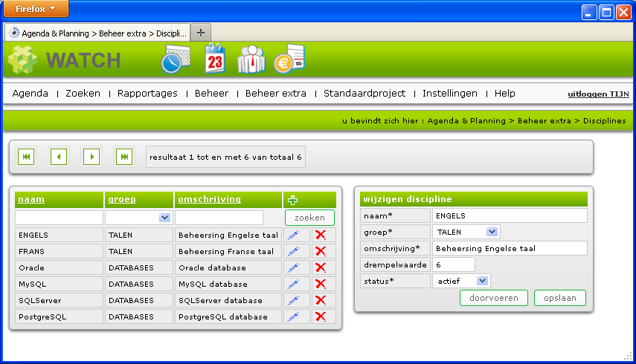Screen dimensions: 636x364
Task: Go to previous results page
Action: pos(59,157)
